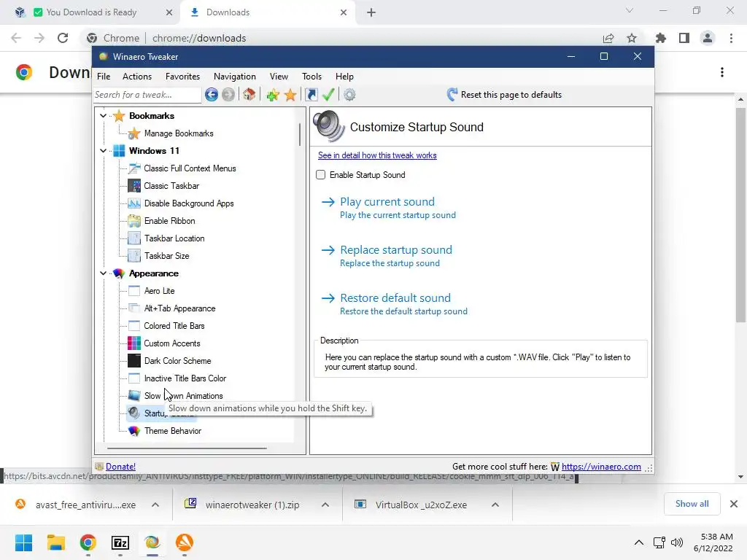
Task: Collapse the Bookmarks tree group
Action: (x=103, y=116)
